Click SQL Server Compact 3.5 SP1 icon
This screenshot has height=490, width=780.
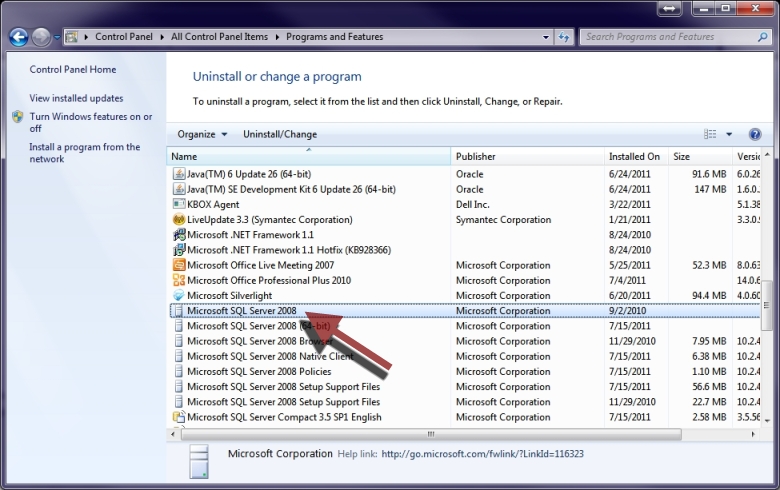click(179, 417)
